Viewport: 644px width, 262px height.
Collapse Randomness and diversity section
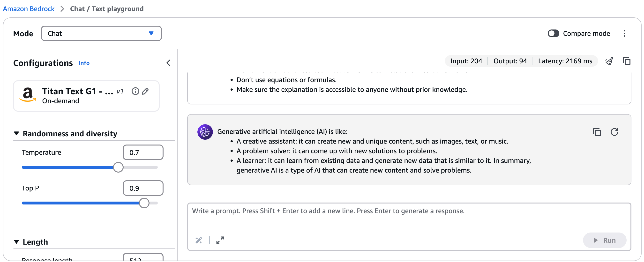click(x=16, y=133)
